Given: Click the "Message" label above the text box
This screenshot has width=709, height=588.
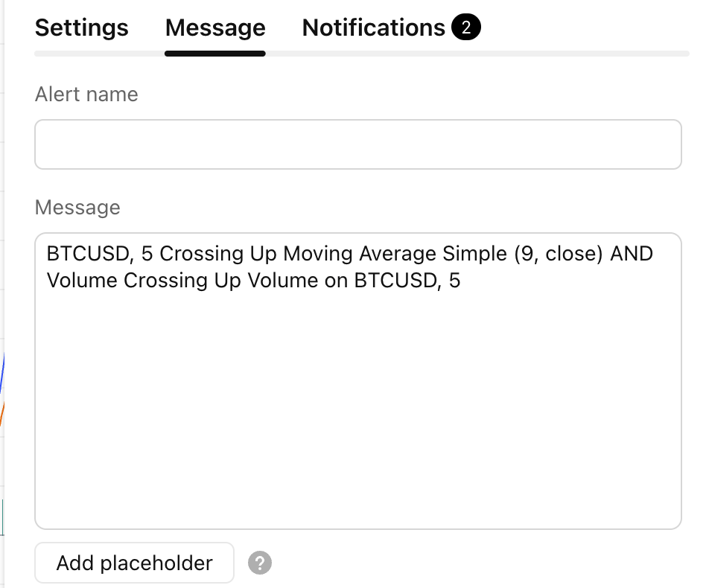Looking at the screenshot, I should pyautogui.click(x=77, y=207).
